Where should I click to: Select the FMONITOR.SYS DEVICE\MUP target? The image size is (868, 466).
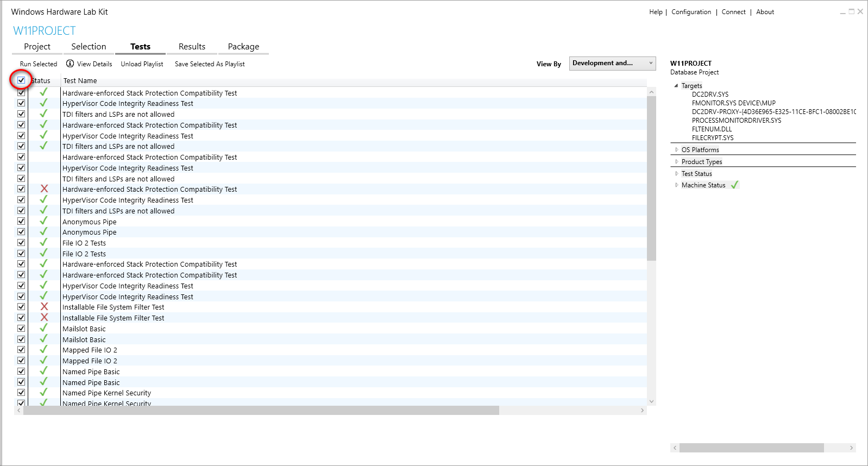pos(733,103)
